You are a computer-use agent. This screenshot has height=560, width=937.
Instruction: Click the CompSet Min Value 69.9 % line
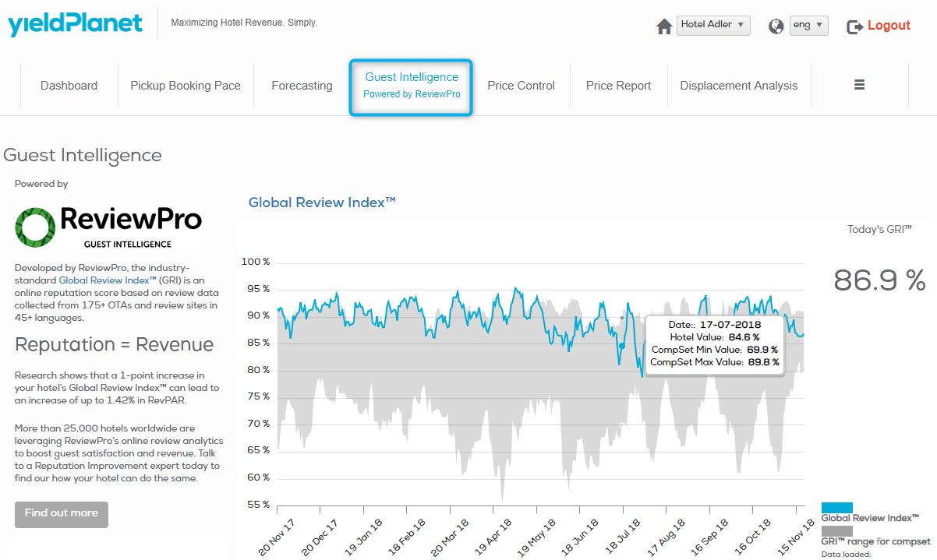714,350
